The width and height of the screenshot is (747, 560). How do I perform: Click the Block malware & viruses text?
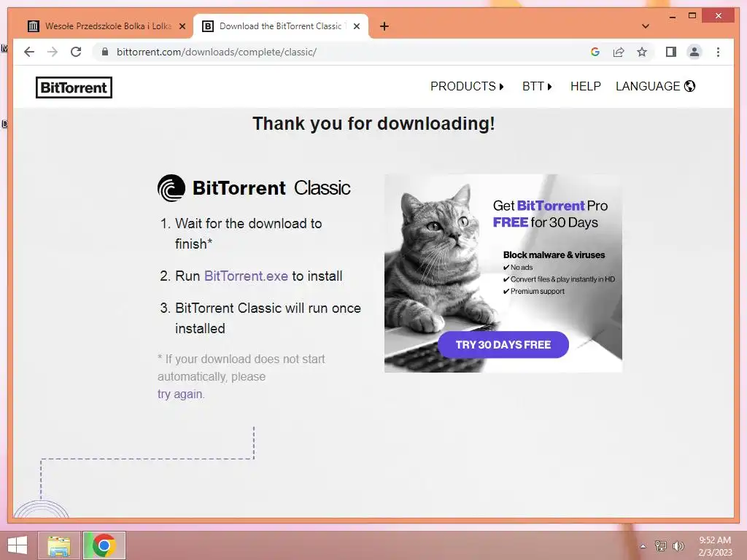(x=554, y=254)
